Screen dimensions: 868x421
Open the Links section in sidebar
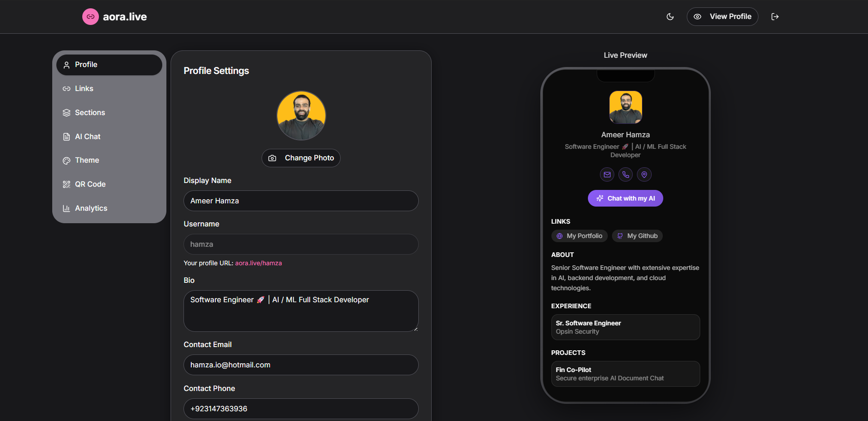[x=84, y=88]
